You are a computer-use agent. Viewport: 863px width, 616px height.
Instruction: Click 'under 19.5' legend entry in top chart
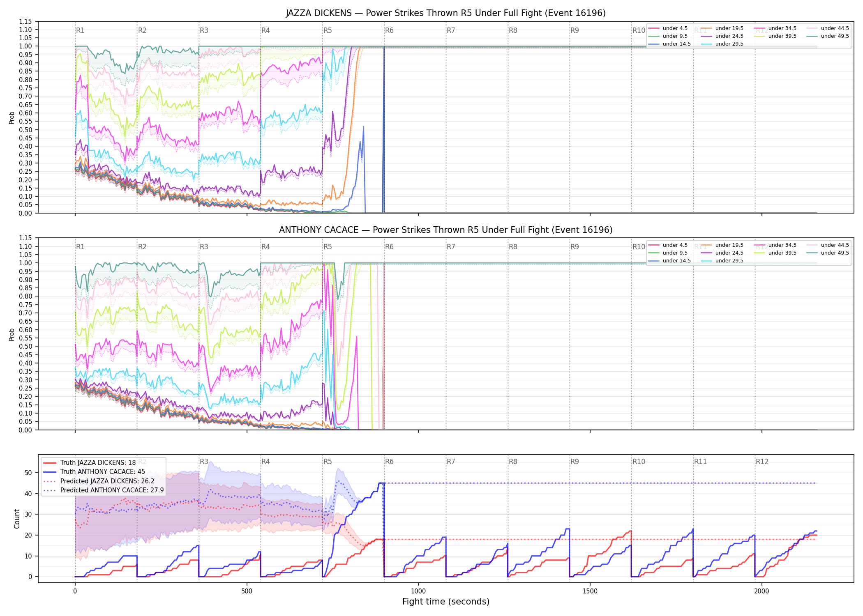[722, 28]
